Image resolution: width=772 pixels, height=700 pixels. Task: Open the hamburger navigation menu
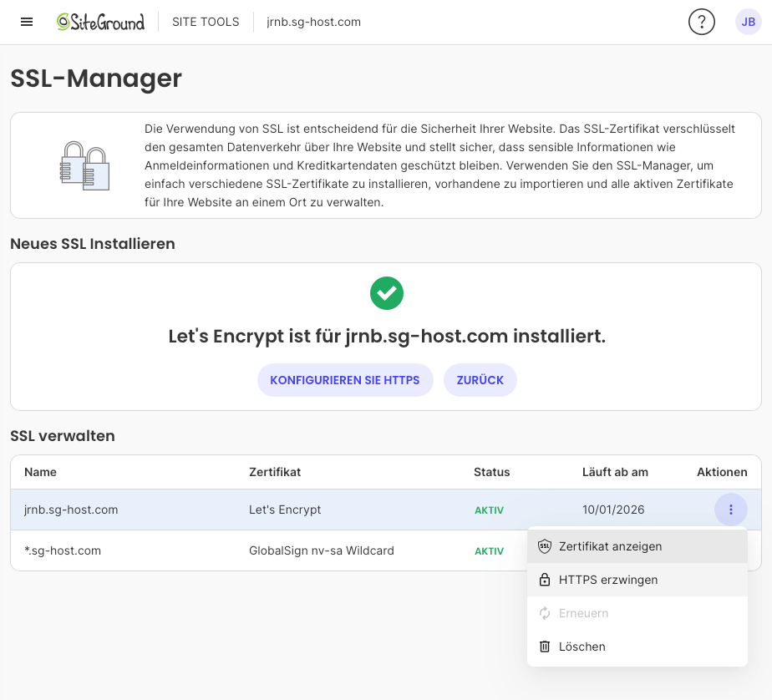pos(27,22)
